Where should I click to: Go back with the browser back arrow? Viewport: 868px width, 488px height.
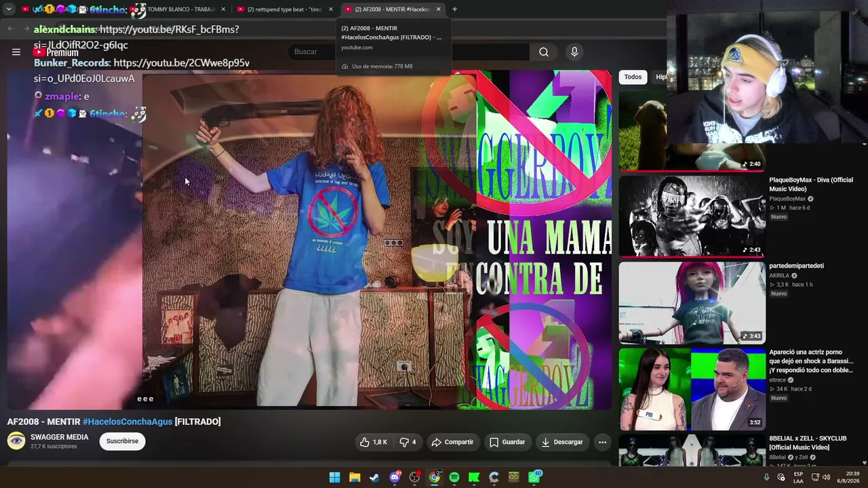pyautogui.click(x=10, y=28)
